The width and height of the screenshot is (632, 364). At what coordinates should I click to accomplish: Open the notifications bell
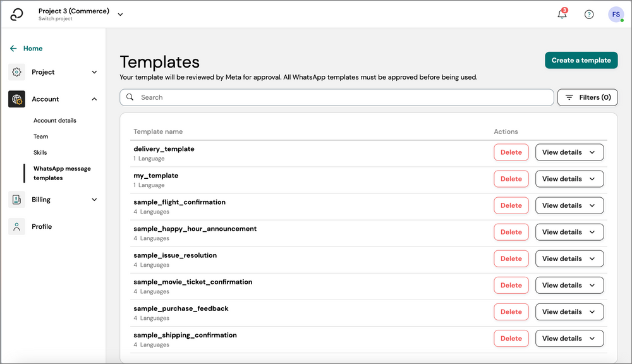coord(562,15)
